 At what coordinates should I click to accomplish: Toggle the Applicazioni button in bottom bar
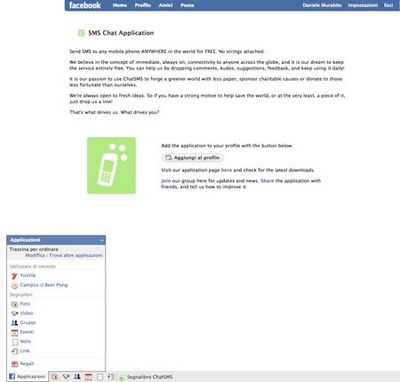coord(27,377)
